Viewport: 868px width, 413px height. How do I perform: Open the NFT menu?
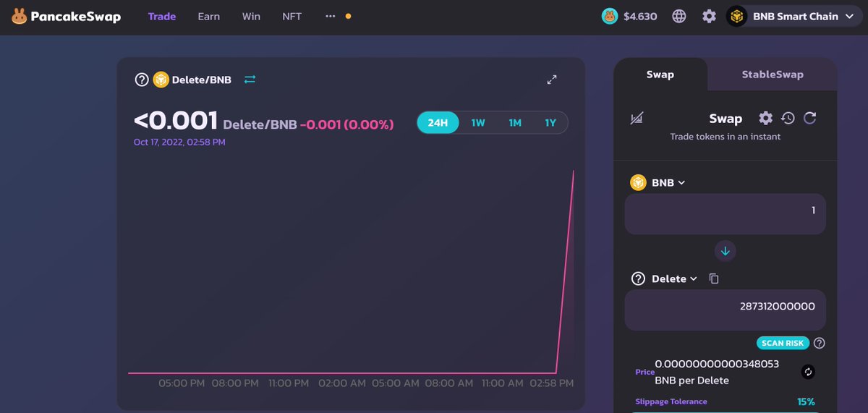pos(292,16)
